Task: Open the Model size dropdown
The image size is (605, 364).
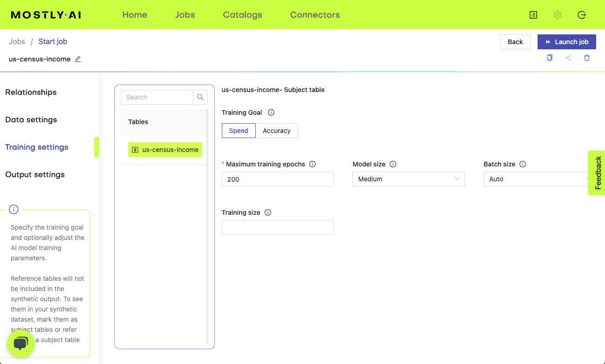Action: tap(408, 179)
